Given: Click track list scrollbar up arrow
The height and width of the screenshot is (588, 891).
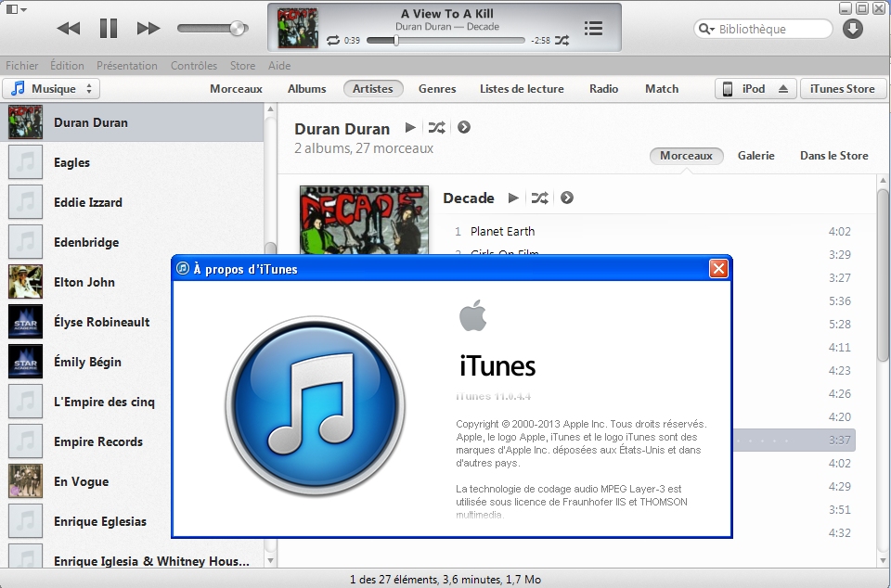Looking at the screenshot, I should pos(883,181).
